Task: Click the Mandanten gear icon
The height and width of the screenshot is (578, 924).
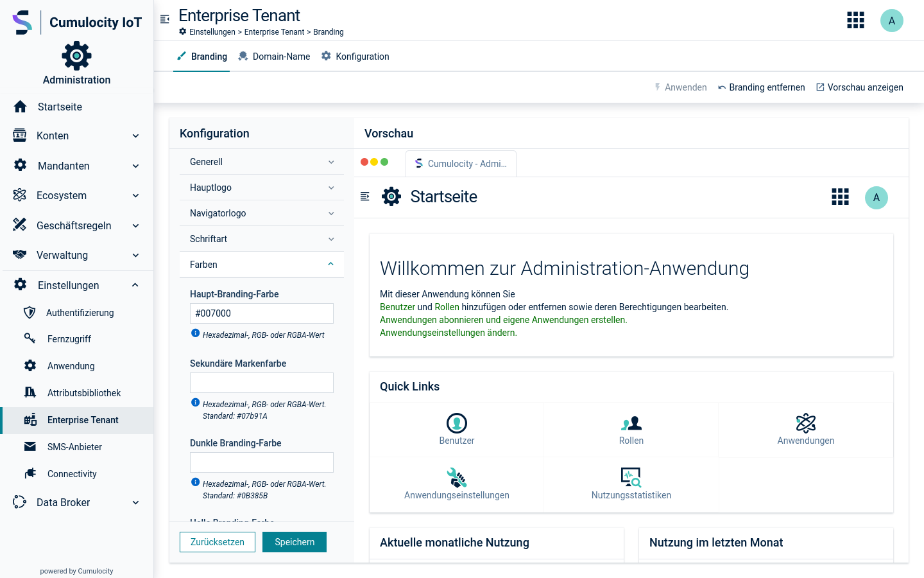Action: click(x=21, y=165)
